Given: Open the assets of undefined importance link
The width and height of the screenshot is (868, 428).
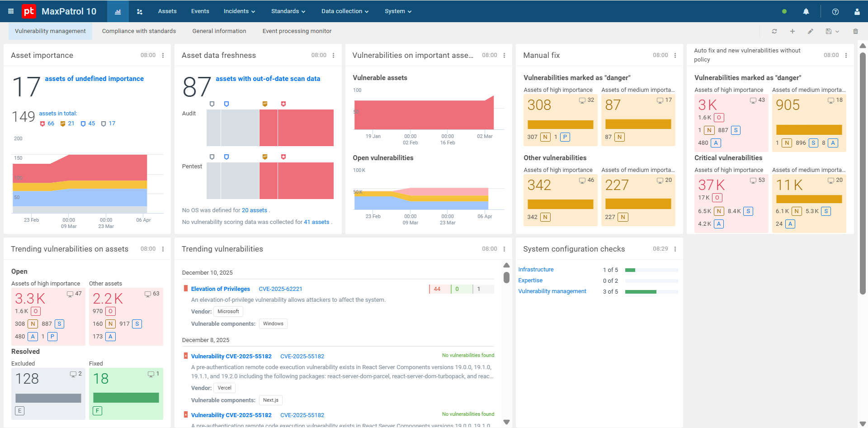Looking at the screenshot, I should coord(94,79).
